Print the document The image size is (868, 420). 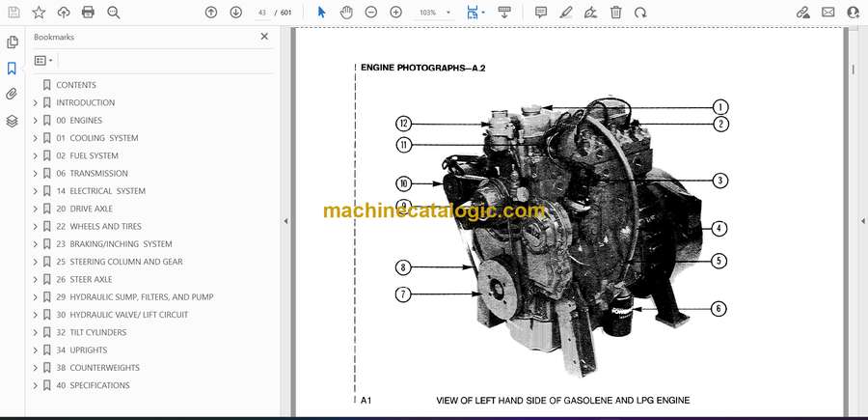click(88, 13)
